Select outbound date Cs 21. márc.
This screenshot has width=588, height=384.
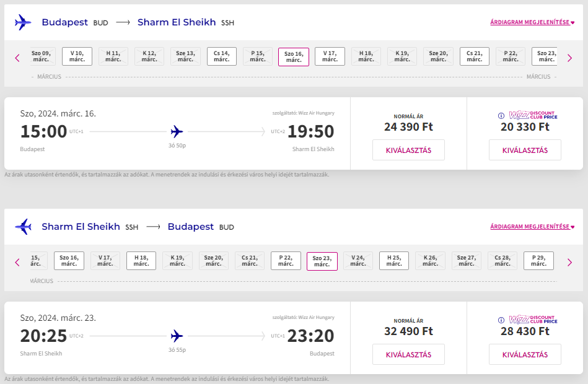click(475, 56)
